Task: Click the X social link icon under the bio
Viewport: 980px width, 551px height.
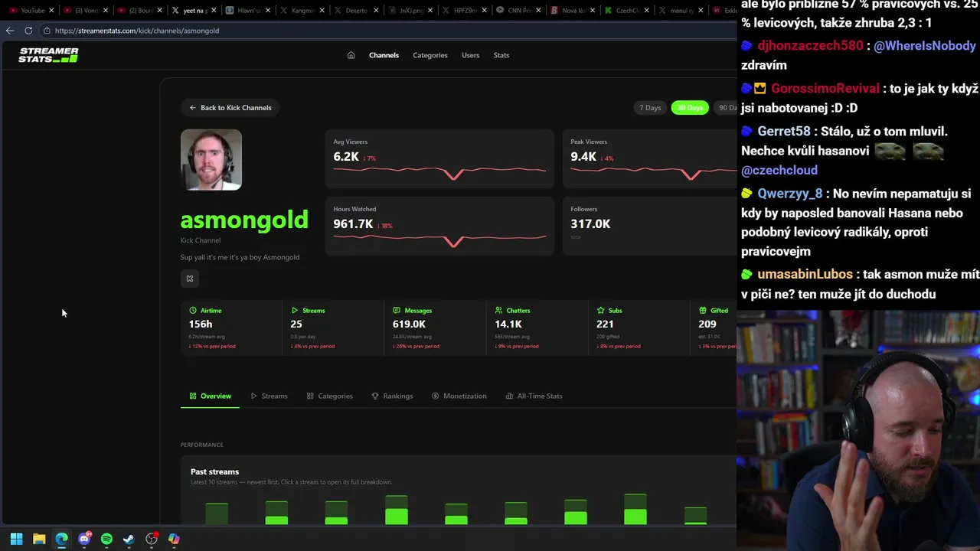Action: point(190,279)
